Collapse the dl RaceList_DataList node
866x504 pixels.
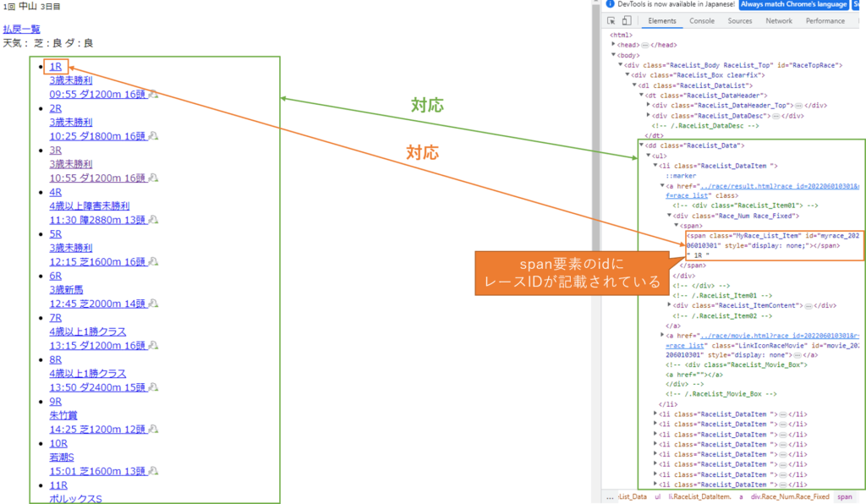635,85
